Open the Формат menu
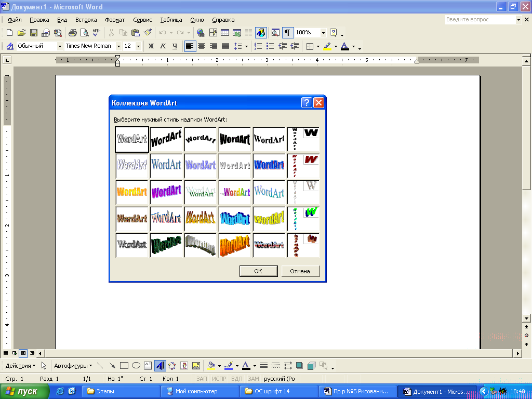532x399 pixels. [x=115, y=20]
